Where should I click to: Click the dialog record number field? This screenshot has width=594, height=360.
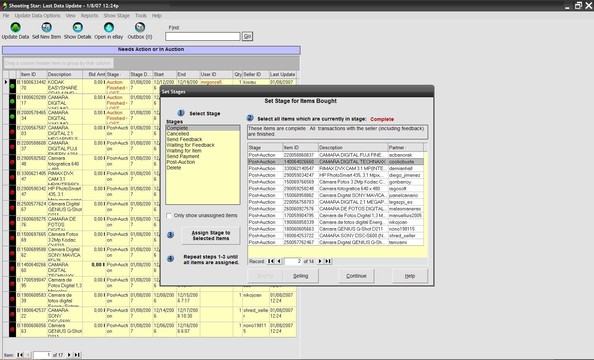click(x=293, y=261)
